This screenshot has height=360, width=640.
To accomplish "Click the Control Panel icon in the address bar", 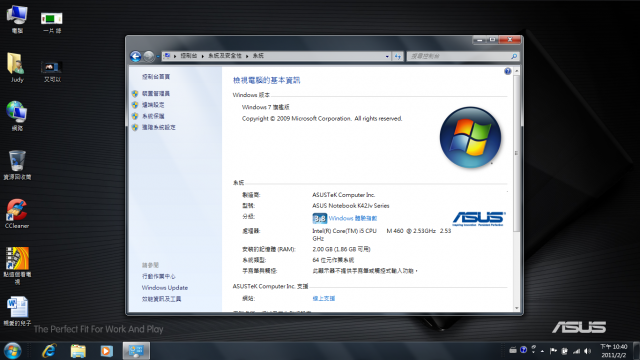I will (167, 56).
